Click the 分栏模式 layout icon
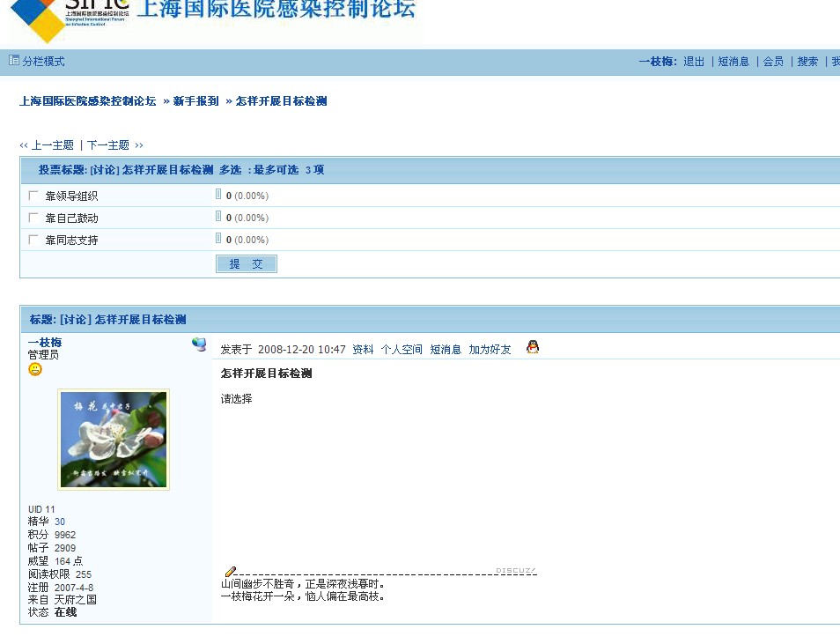Screen dimensions: 840x644 (x=12, y=60)
